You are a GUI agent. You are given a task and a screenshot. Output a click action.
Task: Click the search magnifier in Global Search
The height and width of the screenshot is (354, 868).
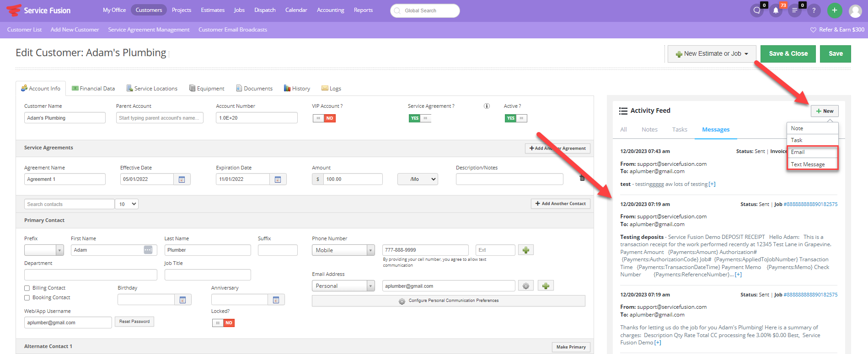click(x=397, y=11)
